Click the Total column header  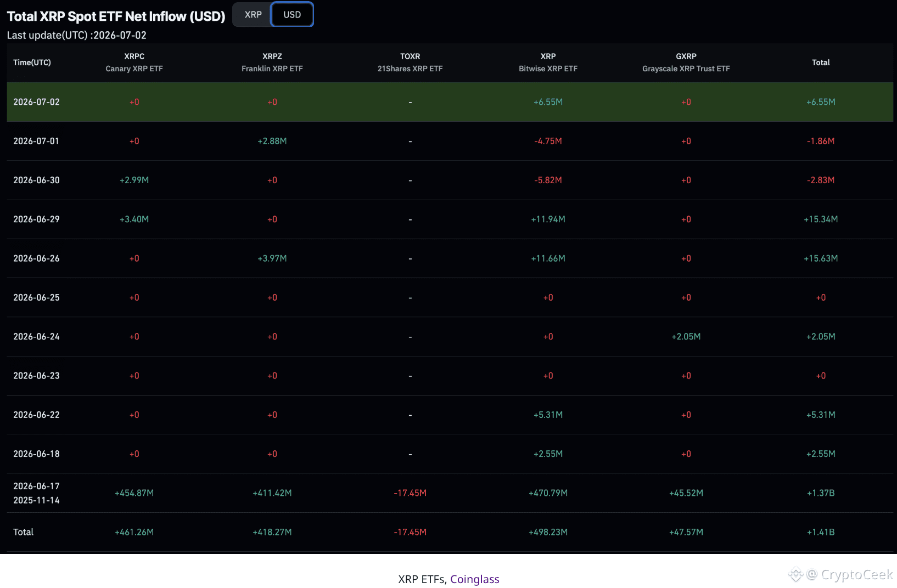click(821, 63)
